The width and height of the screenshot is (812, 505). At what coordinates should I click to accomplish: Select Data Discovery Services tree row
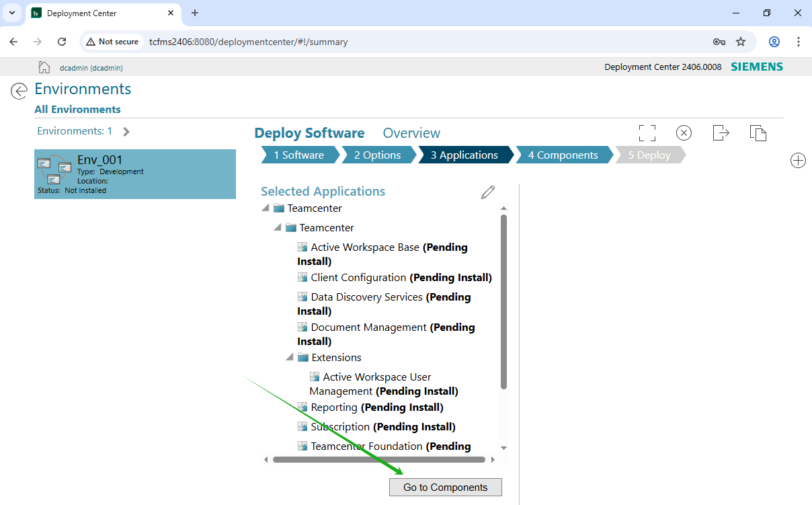[x=384, y=304]
